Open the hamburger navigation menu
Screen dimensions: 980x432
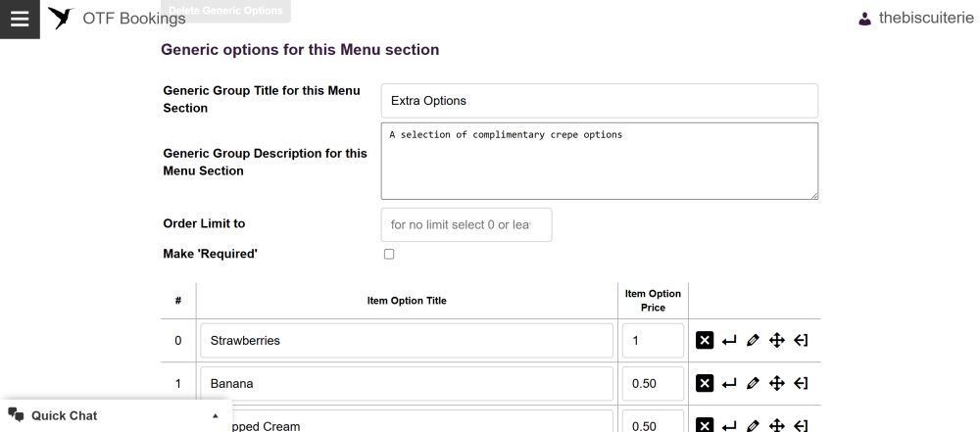20,19
